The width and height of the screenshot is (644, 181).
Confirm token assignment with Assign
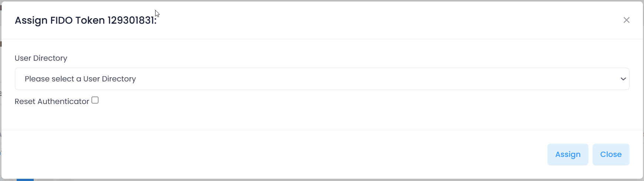(x=567, y=154)
